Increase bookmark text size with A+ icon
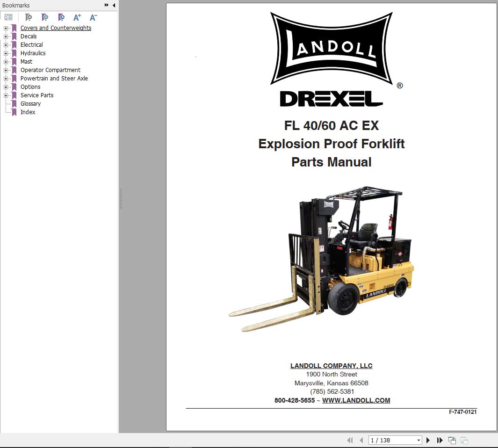Image resolution: width=498 pixels, height=448 pixels. click(77, 17)
